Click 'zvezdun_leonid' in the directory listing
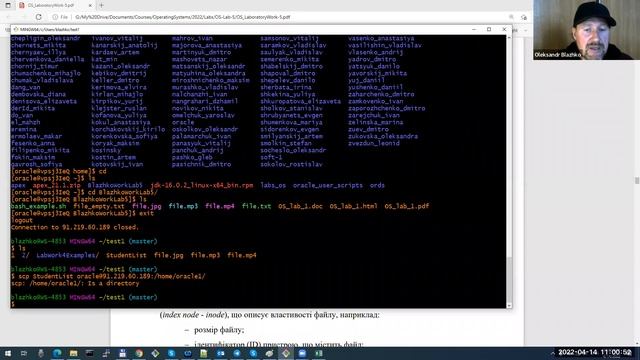The image size is (640, 360). coord(374,143)
